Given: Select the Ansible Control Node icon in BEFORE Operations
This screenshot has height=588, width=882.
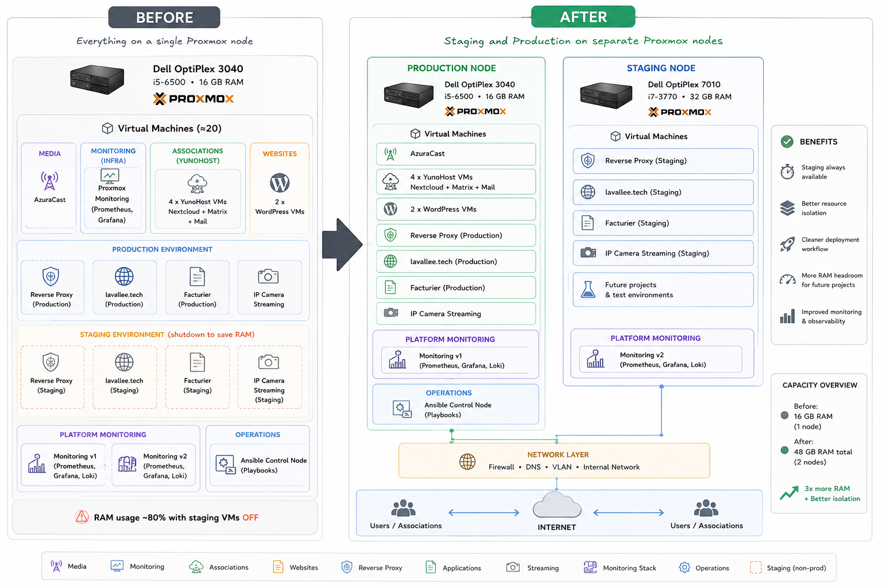Looking at the screenshot, I should 225,465.
